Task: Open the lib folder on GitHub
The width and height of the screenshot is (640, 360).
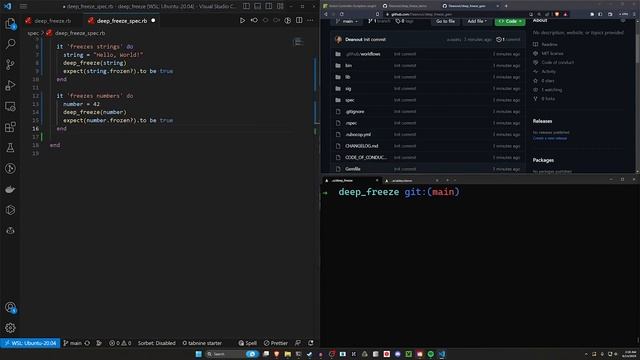Action: pyautogui.click(x=348, y=77)
